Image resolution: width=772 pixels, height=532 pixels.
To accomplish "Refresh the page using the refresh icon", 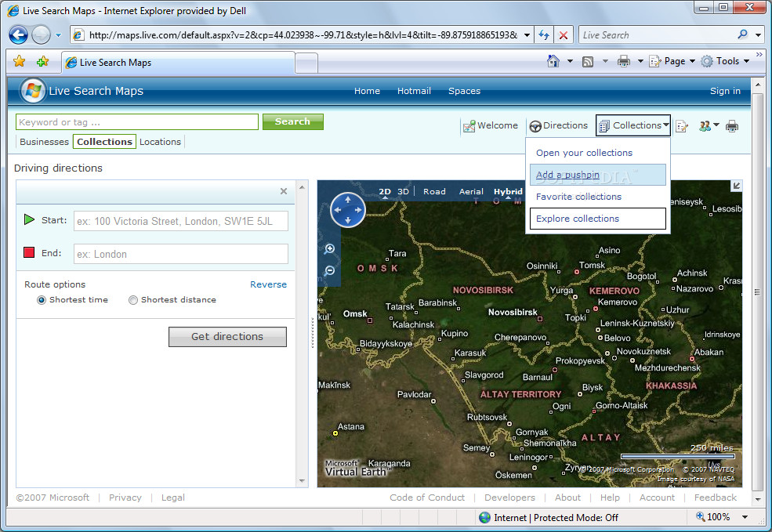I will tap(544, 35).
